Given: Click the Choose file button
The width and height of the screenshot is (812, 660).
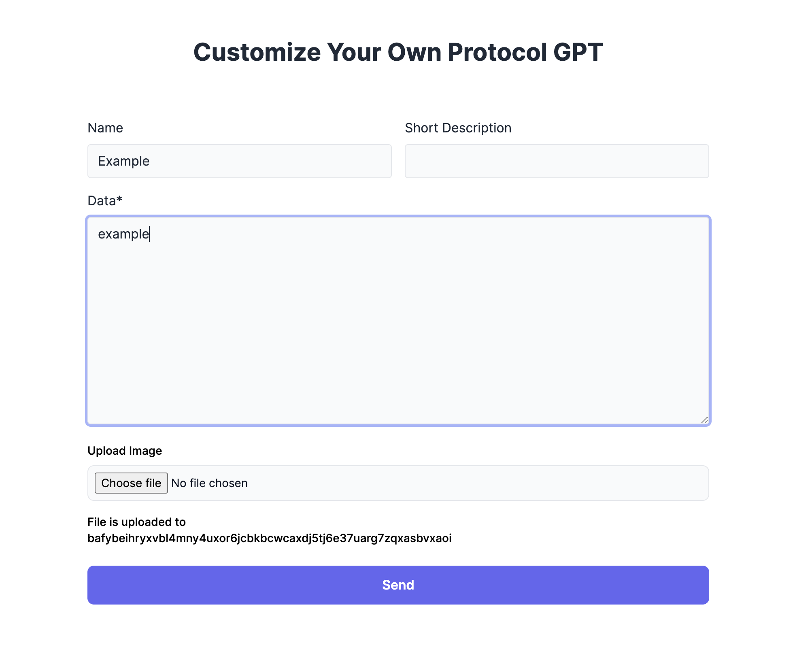Looking at the screenshot, I should click(131, 483).
